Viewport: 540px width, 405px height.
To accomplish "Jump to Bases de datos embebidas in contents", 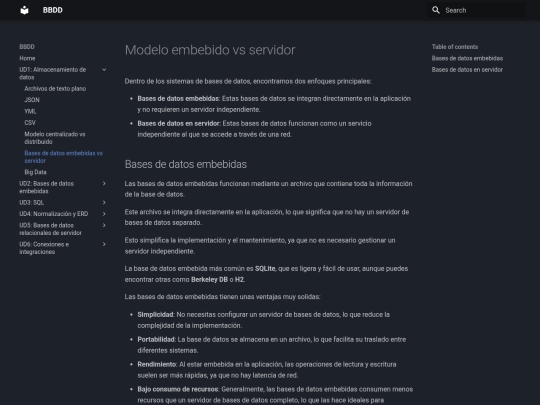I will [467, 58].
